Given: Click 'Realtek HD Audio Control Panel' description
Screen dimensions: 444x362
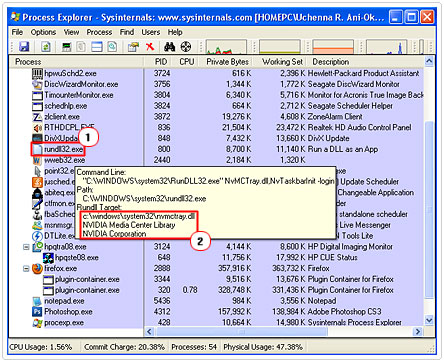Looking at the screenshot, I should pos(359,128).
